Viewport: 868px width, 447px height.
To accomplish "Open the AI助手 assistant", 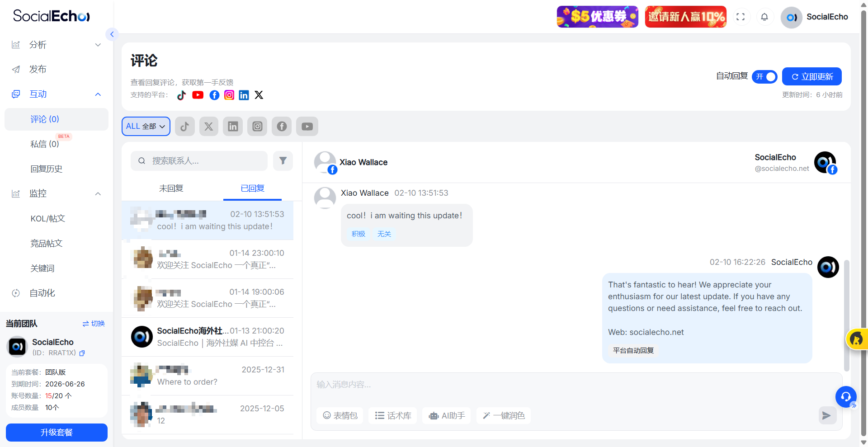I will tap(447, 415).
